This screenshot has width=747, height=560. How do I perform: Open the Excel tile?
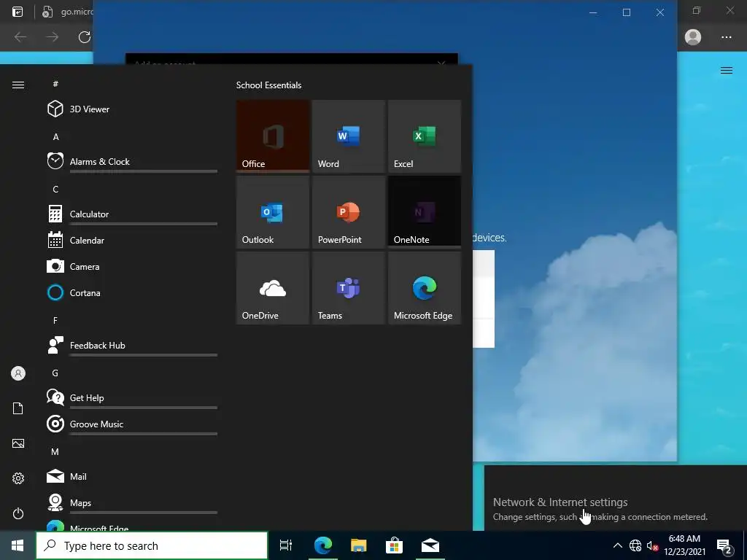pyautogui.click(x=425, y=136)
